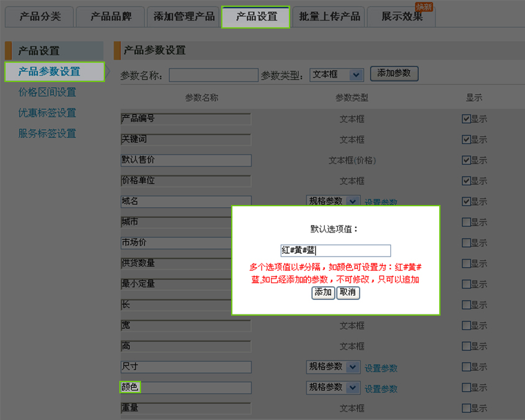Enable the 显示 checkbox for 重量
Screen dimensions: 525x420
(467, 408)
